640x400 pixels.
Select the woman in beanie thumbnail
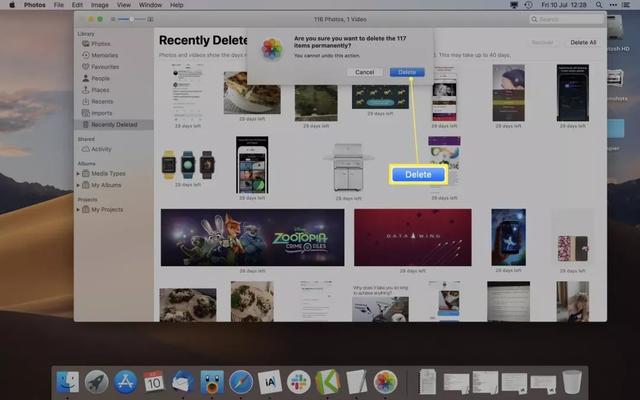coord(508,93)
